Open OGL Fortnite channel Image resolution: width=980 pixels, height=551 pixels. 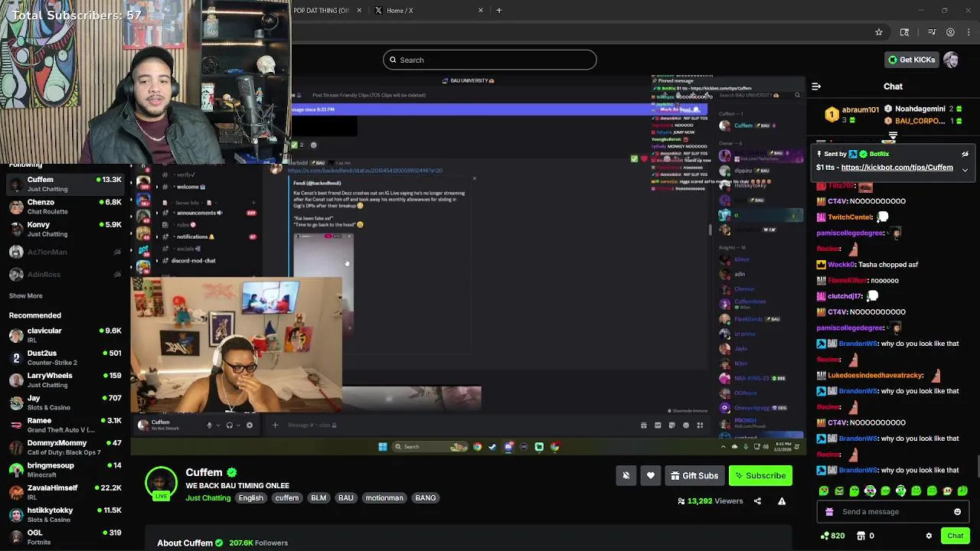pos(65,537)
